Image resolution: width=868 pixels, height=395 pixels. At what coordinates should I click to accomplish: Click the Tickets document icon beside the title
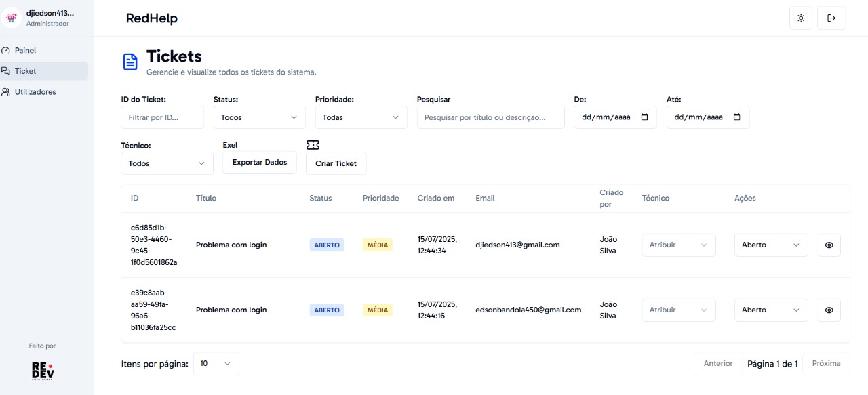click(130, 61)
